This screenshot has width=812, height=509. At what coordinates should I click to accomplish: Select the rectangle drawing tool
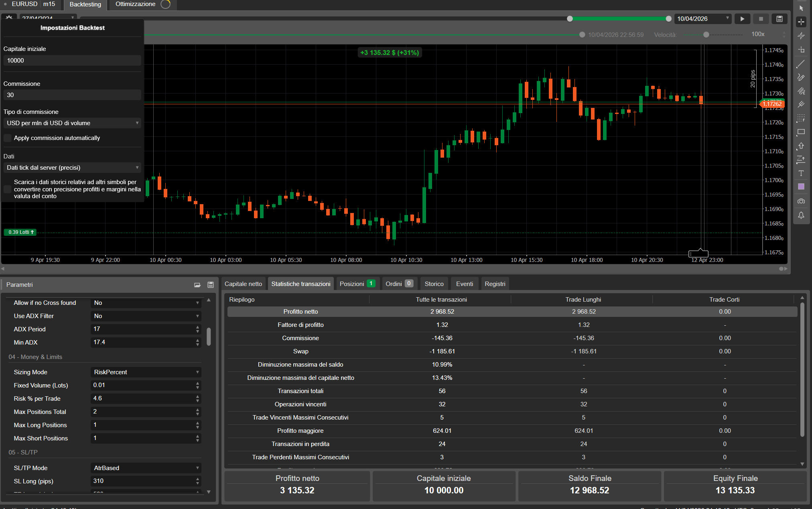tap(801, 132)
